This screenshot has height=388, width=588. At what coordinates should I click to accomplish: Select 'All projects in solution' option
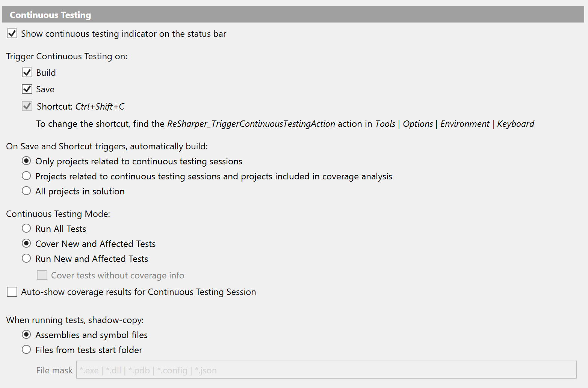[x=26, y=191]
